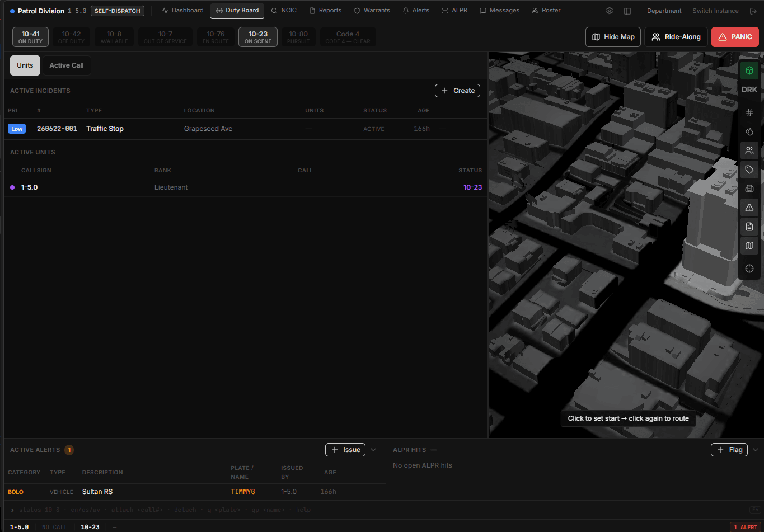
Task: Click the 10-23 status of unit 1-5.0
Action: [x=472, y=187]
